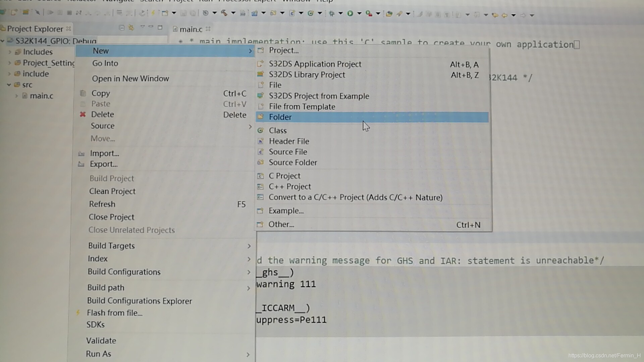This screenshot has height=362, width=644.
Task: Click the new class green C icon
Action: pyautogui.click(x=311, y=13)
